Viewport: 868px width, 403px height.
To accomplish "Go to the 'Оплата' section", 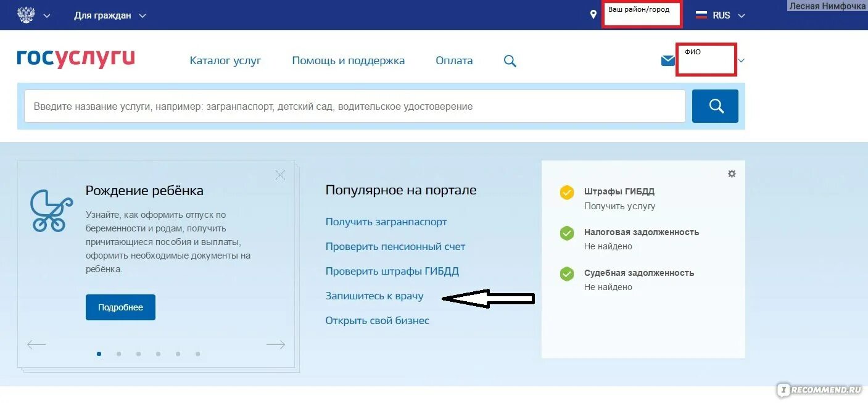I will [x=454, y=60].
